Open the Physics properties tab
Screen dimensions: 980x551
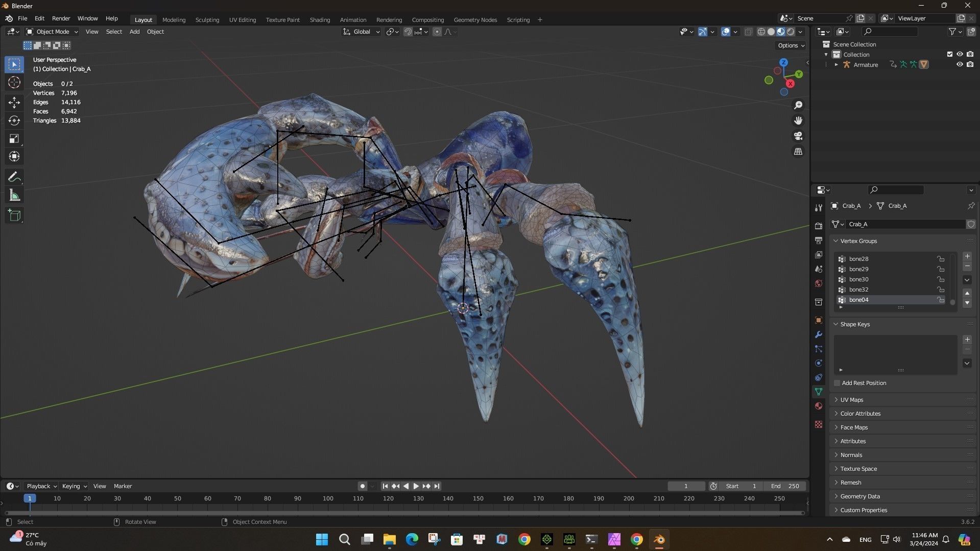point(819,363)
